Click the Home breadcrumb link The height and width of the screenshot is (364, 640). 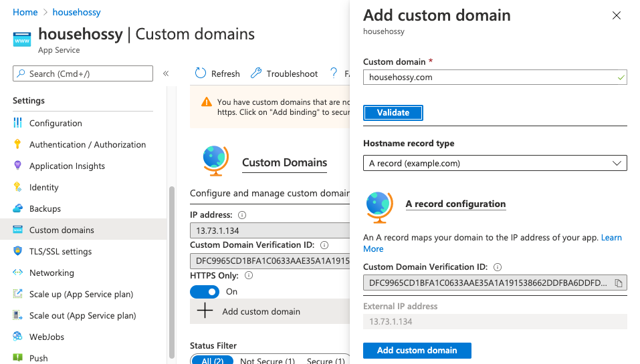click(x=25, y=12)
